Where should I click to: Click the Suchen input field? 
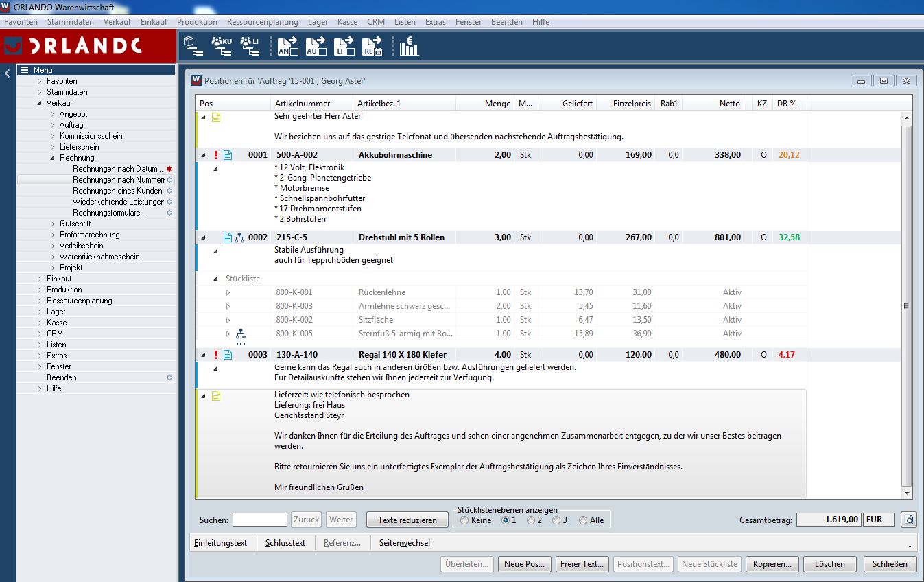pos(260,520)
